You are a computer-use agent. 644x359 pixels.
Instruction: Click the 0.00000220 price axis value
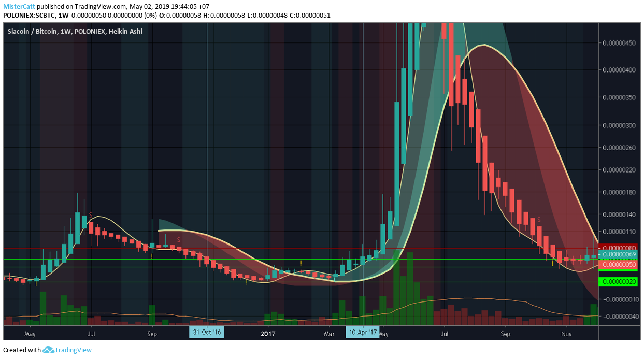(620, 170)
